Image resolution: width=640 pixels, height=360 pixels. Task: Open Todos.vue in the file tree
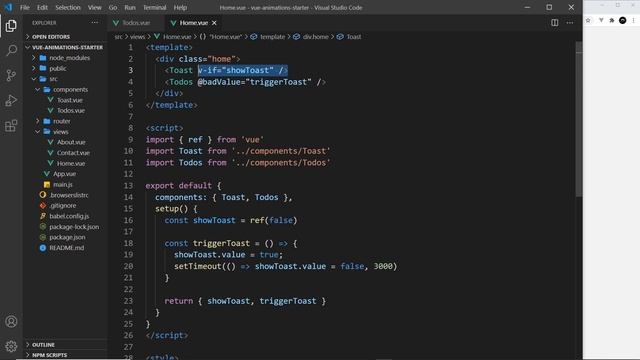click(71, 111)
